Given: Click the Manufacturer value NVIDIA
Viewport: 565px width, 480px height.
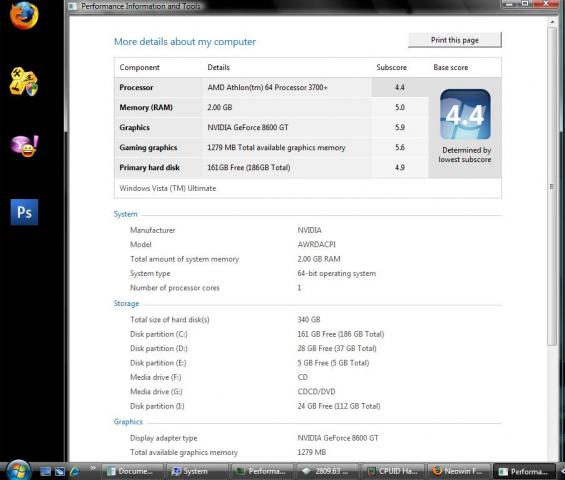Looking at the screenshot, I should (309, 230).
